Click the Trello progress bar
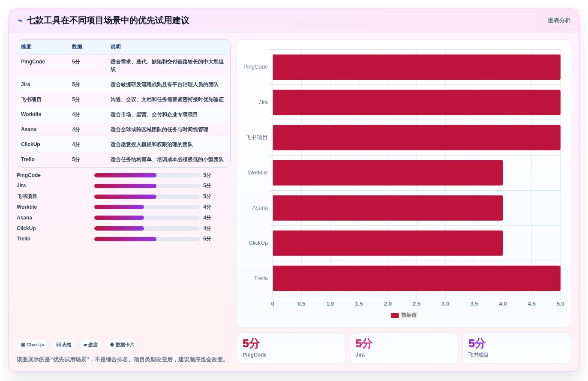This screenshot has width=588, height=381. tap(147, 239)
